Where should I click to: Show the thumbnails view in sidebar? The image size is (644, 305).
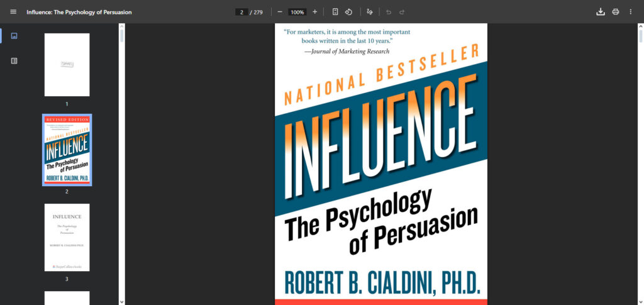coord(14,36)
